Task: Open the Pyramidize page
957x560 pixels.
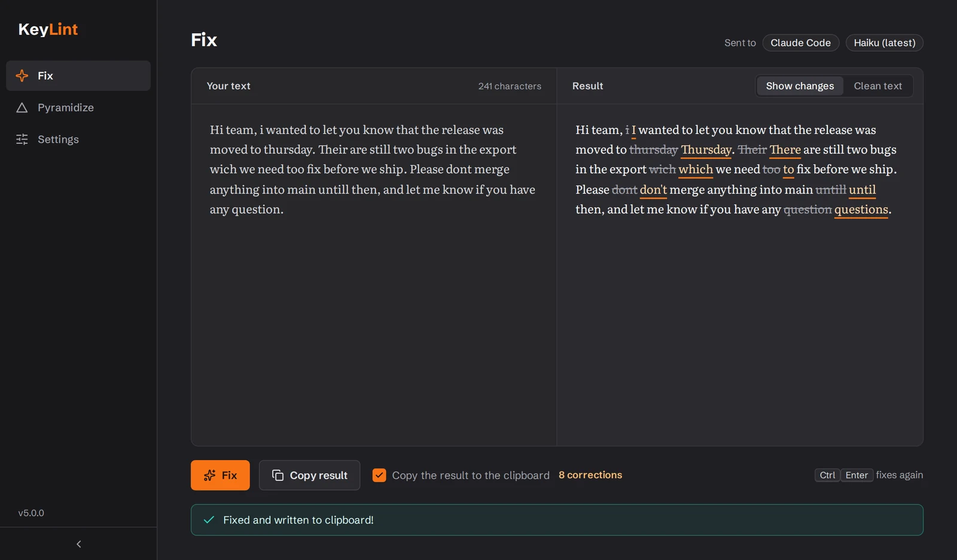Action: (x=78, y=108)
